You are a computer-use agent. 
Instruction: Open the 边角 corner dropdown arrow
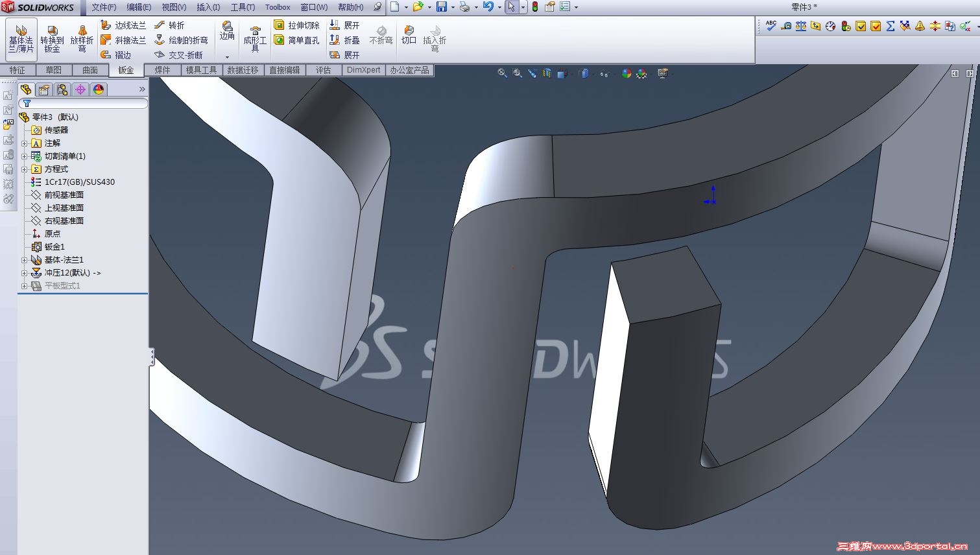coord(227,56)
